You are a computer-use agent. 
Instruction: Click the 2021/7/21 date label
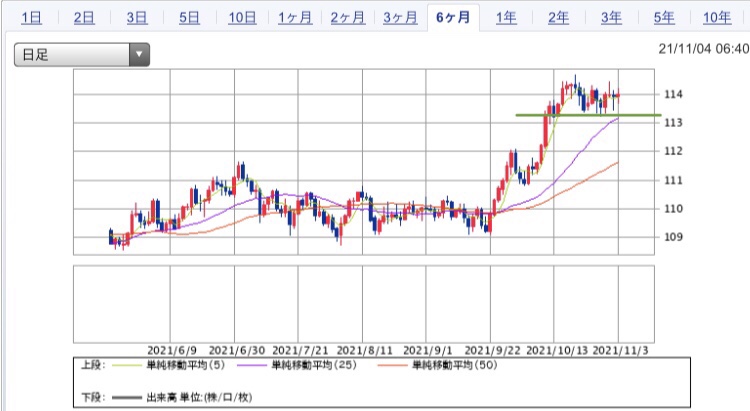(x=300, y=351)
